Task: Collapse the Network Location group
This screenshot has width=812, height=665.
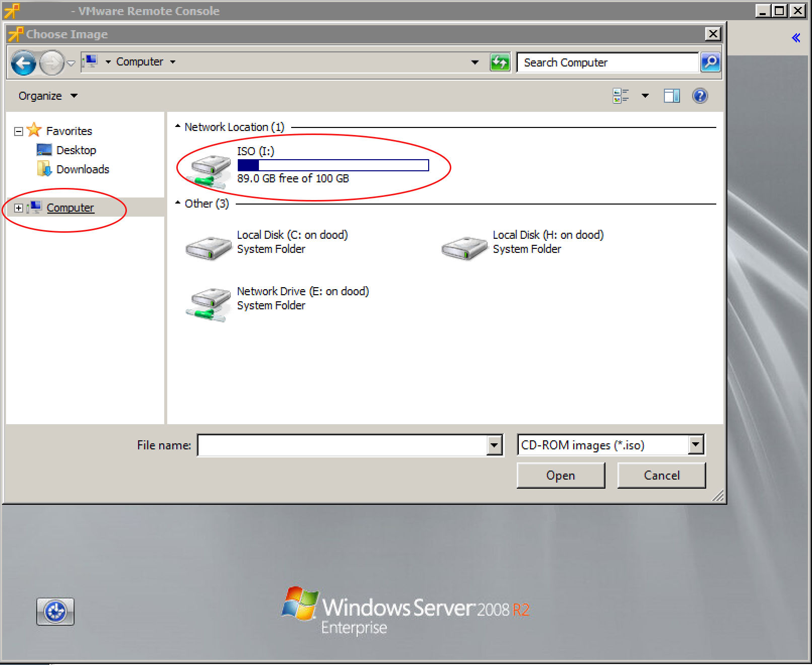Action: coord(178,127)
